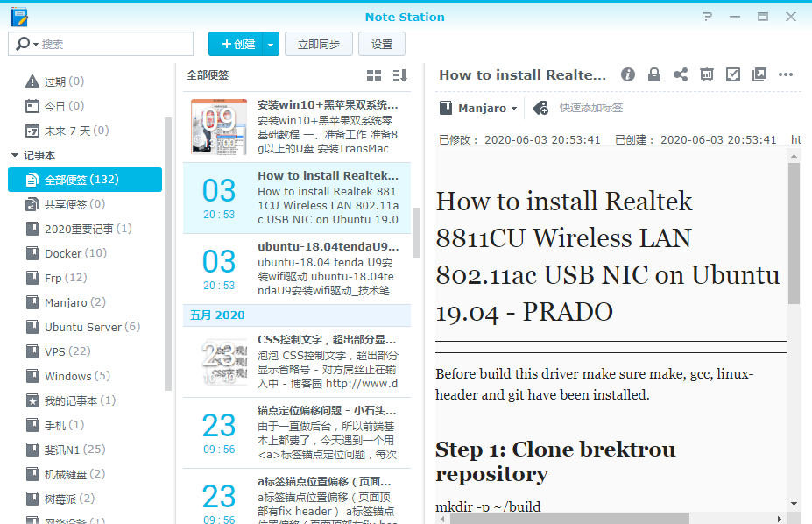Open note 锚点定位偏移问题
The image size is (812, 524).
(297, 434)
